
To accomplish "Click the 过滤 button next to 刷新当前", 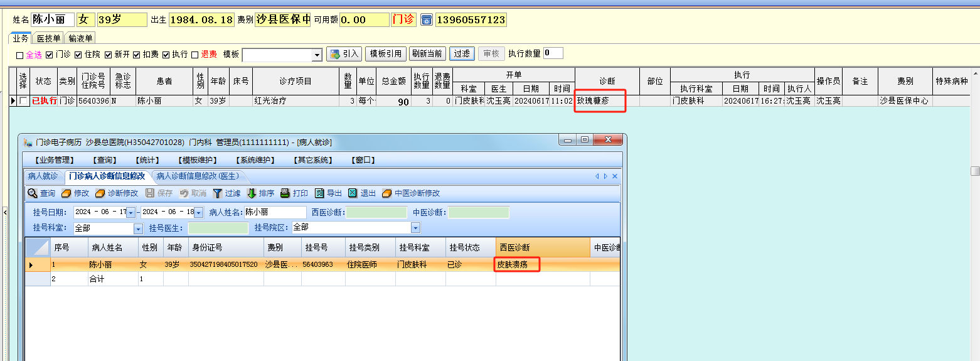I will pyautogui.click(x=462, y=54).
